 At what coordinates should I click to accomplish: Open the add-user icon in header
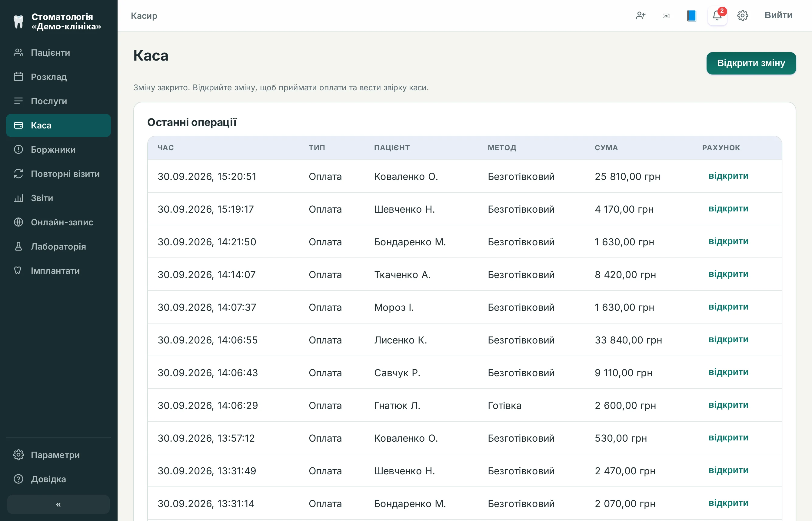click(x=641, y=15)
